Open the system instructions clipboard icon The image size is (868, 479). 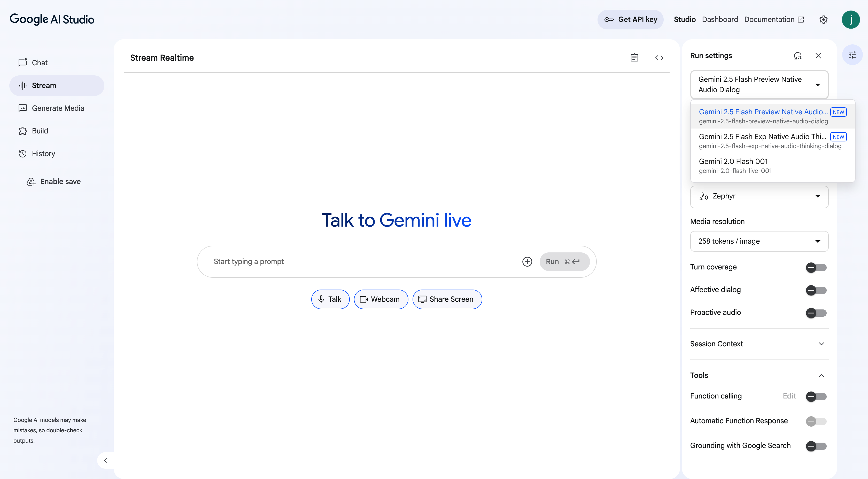coord(634,58)
